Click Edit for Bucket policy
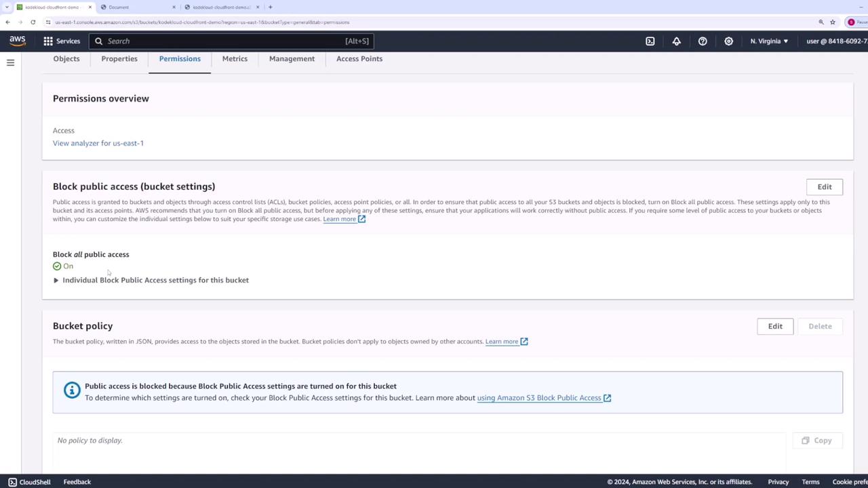The height and width of the screenshot is (488, 868). (x=775, y=327)
